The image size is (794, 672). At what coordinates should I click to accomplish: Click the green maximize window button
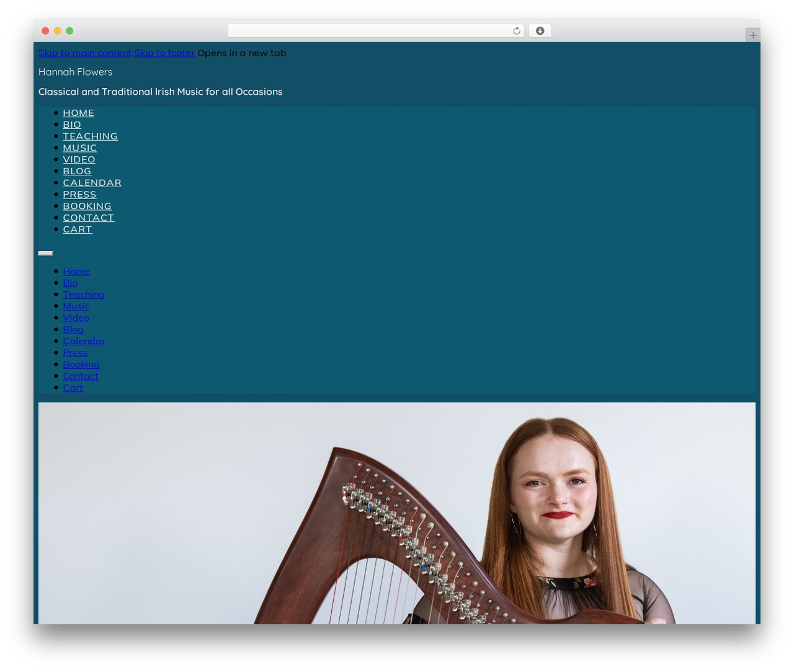coord(69,31)
